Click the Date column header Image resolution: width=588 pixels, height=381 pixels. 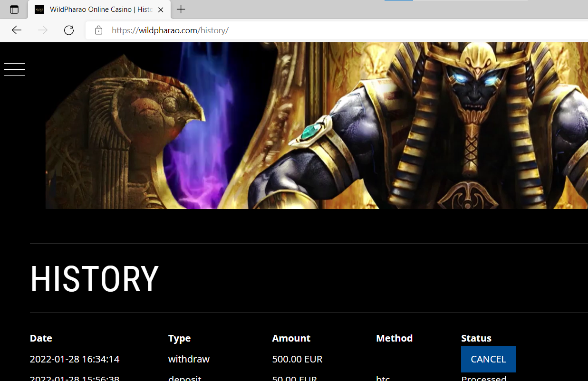[41, 338]
